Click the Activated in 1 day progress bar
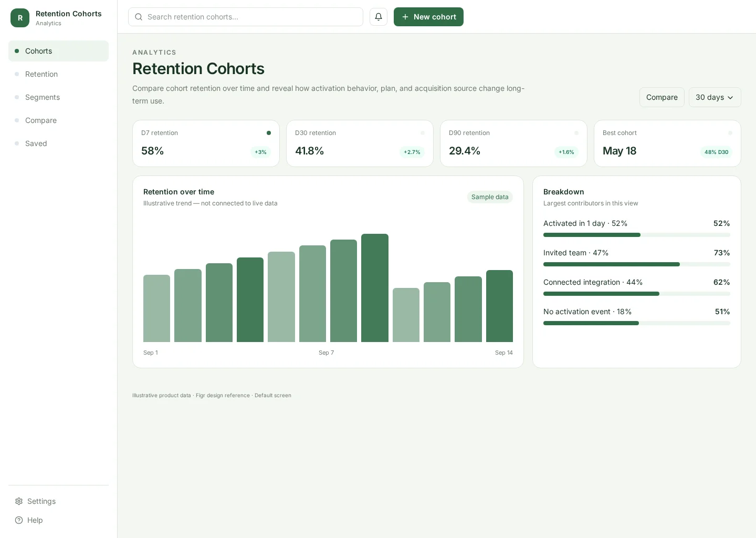 [636, 235]
